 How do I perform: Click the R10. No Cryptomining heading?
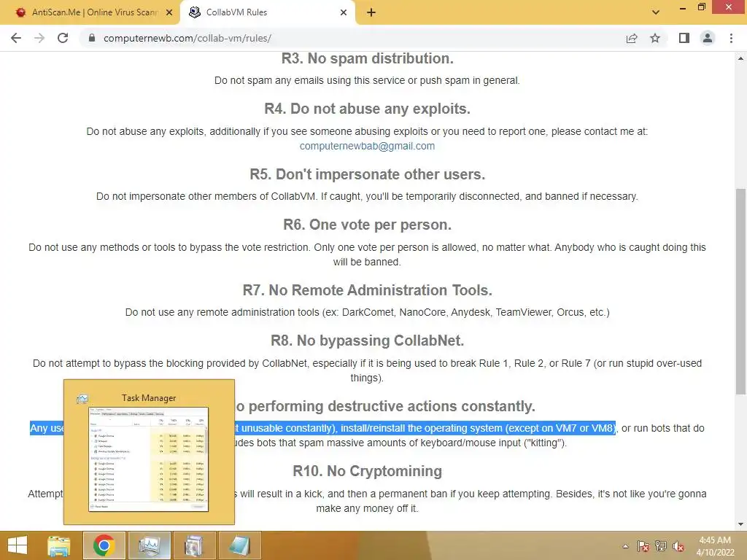coord(368,471)
